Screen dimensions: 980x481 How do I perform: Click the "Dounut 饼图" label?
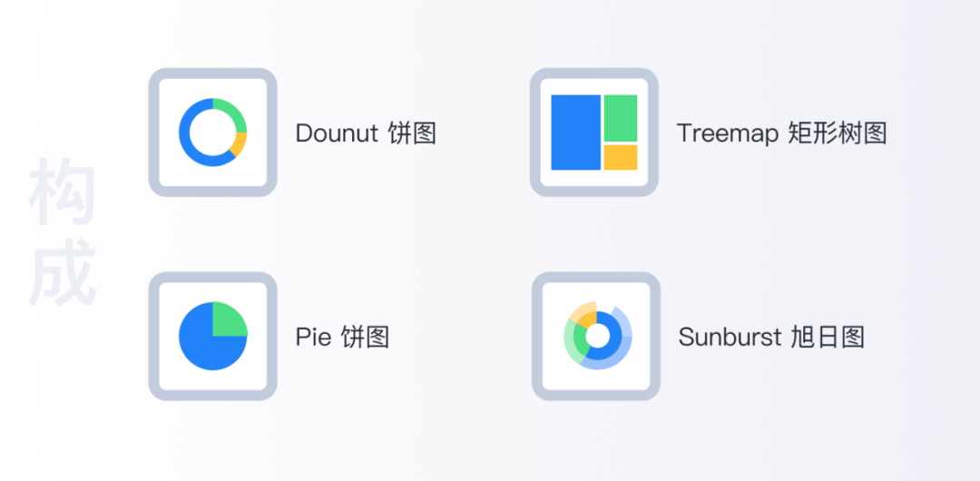click(x=366, y=133)
